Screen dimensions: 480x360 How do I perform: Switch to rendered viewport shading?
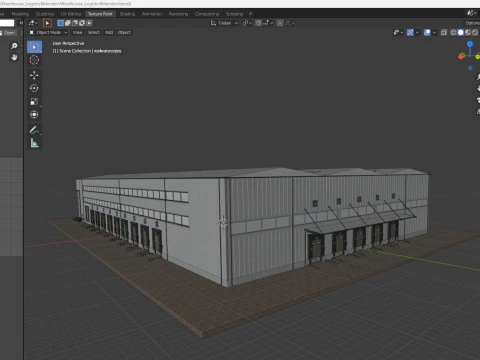coord(475,32)
